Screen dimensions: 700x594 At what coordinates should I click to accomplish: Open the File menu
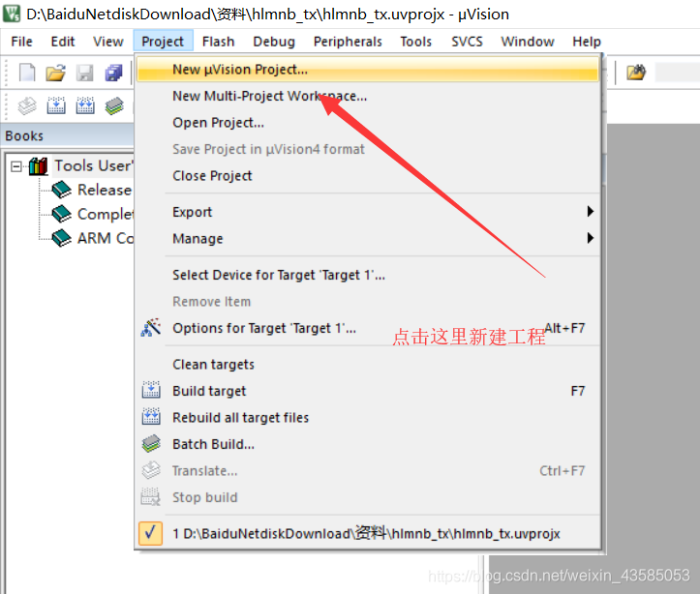(x=21, y=42)
